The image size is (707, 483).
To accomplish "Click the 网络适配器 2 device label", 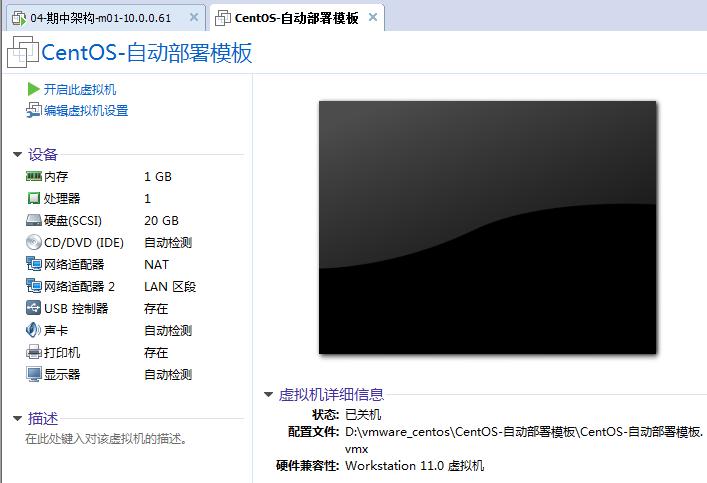I will pyautogui.click(x=79, y=286).
